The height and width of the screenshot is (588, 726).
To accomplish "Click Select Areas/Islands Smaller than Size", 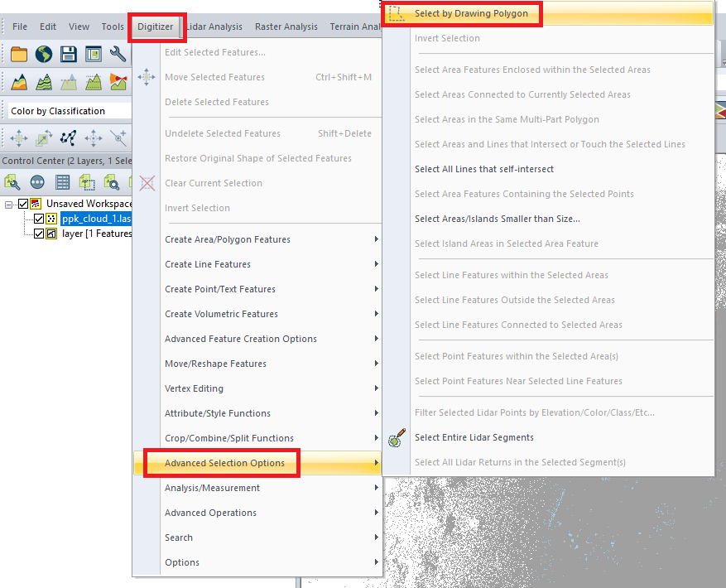I will click(497, 219).
